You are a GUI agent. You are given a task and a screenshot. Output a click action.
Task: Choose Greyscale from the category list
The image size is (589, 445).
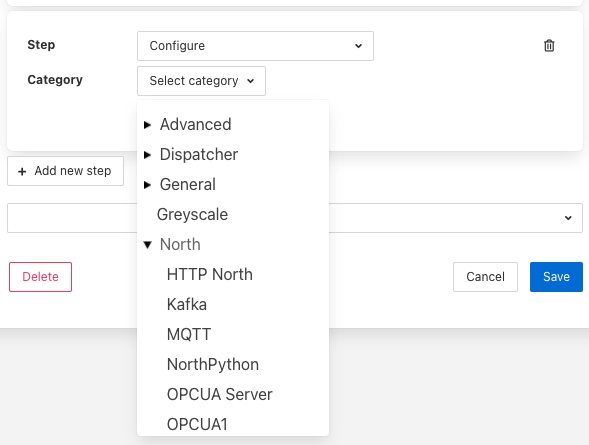(x=192, y=214)
